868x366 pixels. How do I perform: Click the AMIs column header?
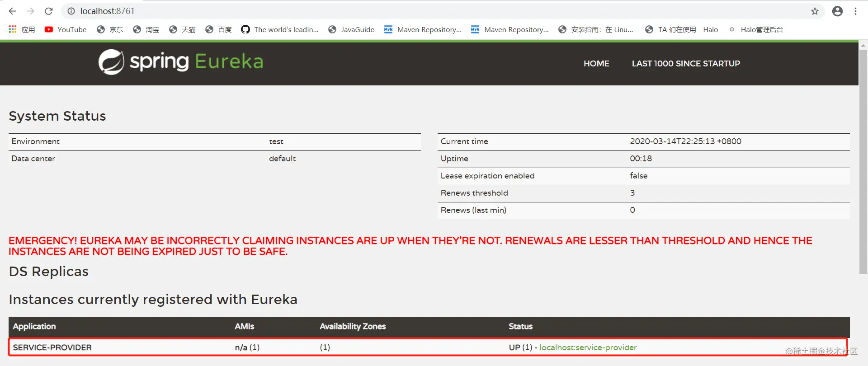tap(245, 326)
